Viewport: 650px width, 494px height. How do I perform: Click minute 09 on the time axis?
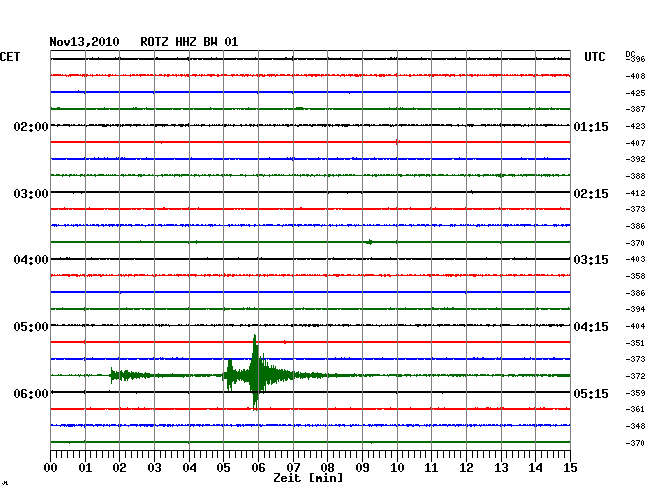click(x=362, y=468)
